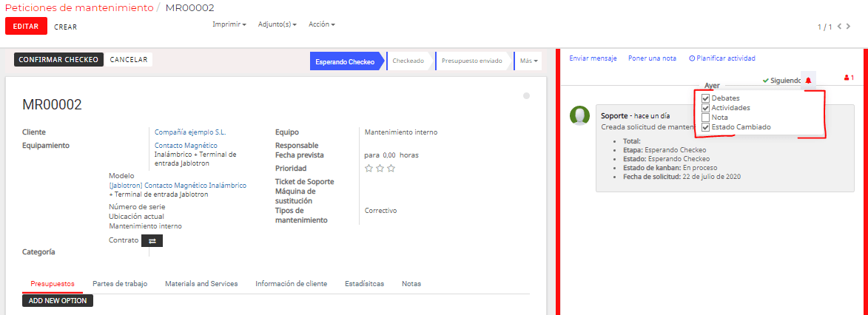Expand the Más stages dropdown

528,61
